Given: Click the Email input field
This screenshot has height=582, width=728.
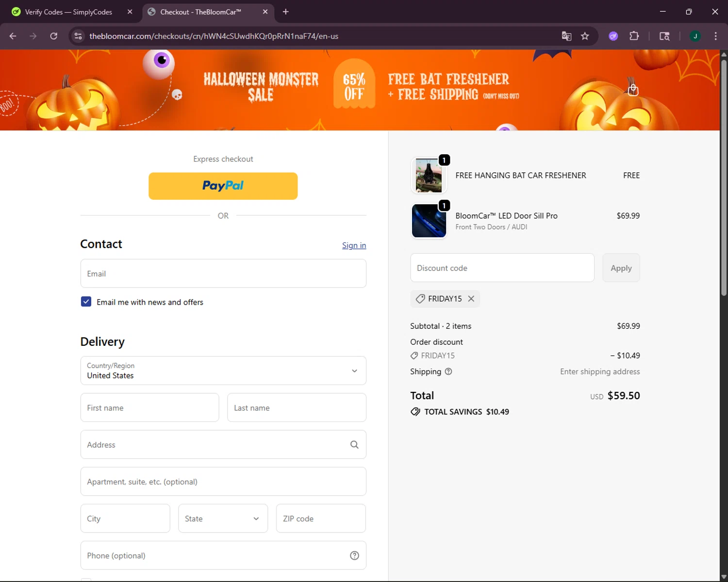Looking at the screenshot, I should pos(223,274).
